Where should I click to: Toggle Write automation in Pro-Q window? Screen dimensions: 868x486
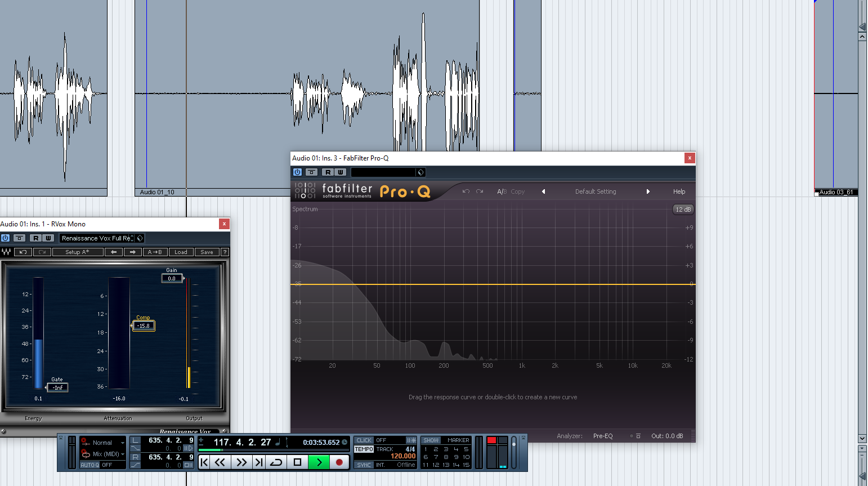click(x=340, y=172)
